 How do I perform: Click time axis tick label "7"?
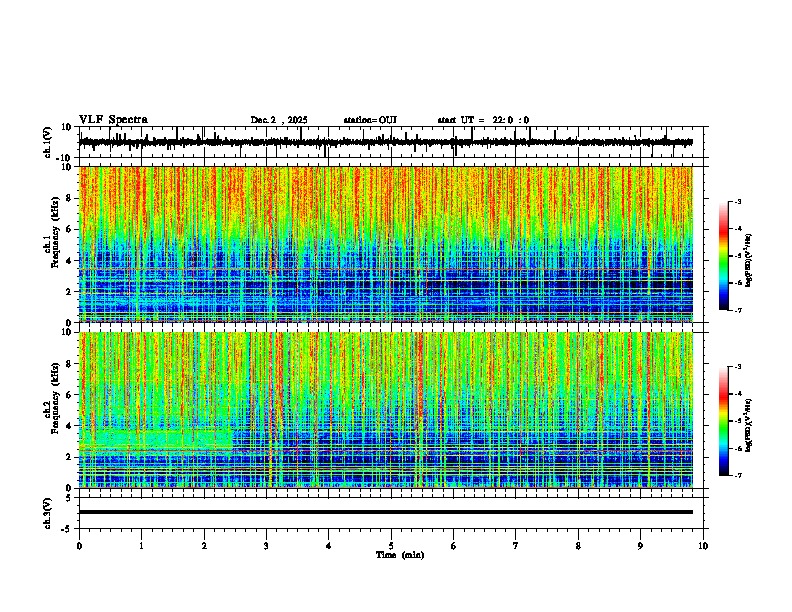click(x=516, y=546)
